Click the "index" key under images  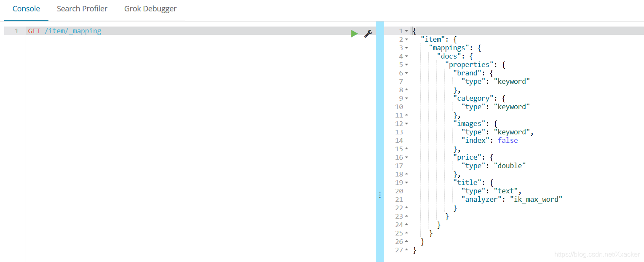tap(476, 140)
